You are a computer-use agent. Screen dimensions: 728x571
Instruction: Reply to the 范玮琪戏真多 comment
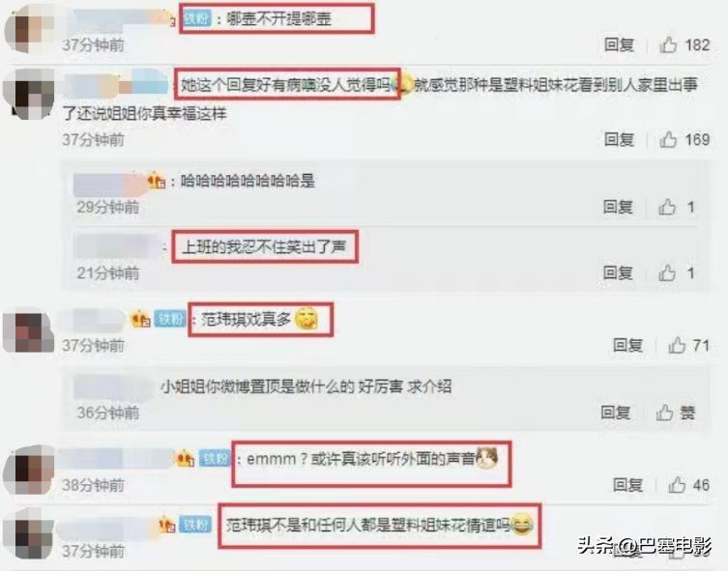tap(627, 345)
